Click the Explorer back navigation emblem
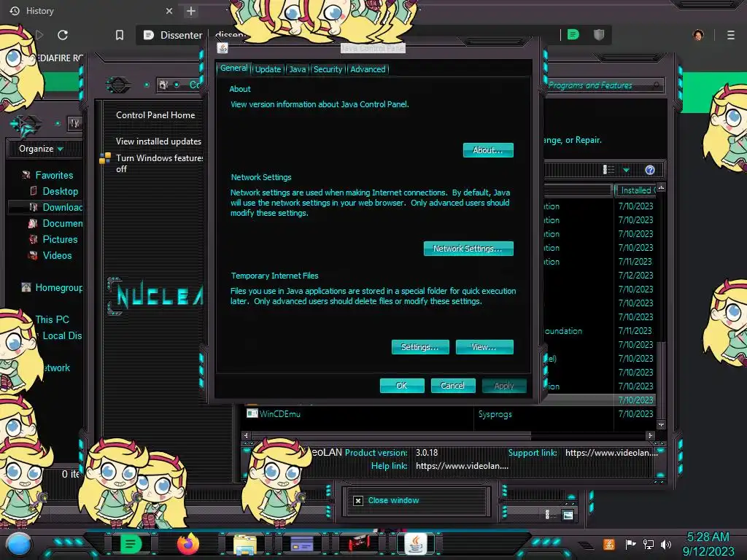Screen dimensions: 747x560 click(26, 125)
